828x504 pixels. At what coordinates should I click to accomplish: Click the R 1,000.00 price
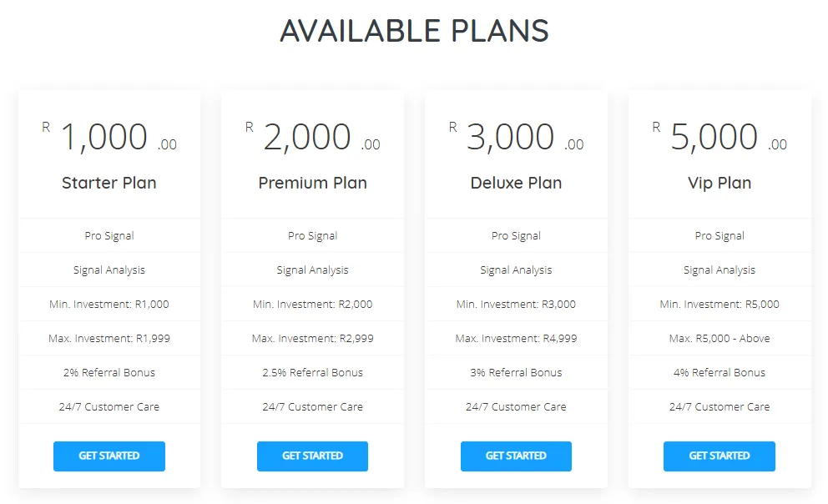[109, 138]
